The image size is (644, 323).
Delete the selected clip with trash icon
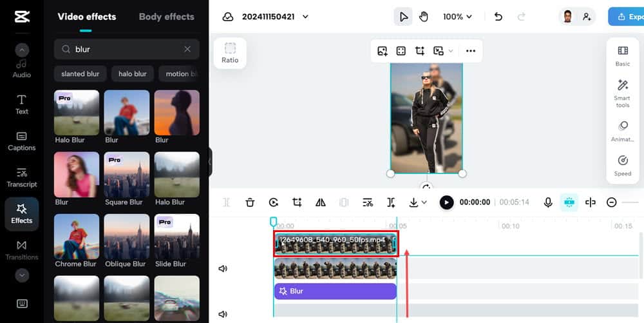click(x=250, y=202)
